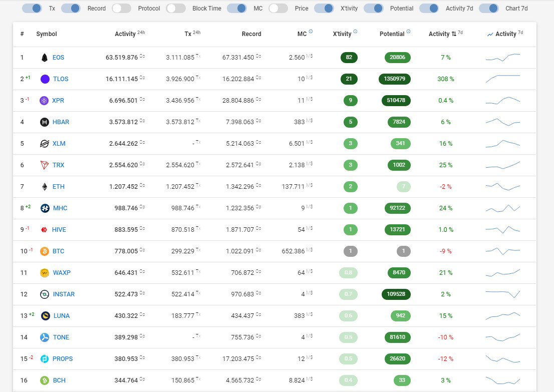The width and height of the screenshot is (554, 392).
Task: Click the info icon beside X'tivity header
Action: [x=355, y=32]
